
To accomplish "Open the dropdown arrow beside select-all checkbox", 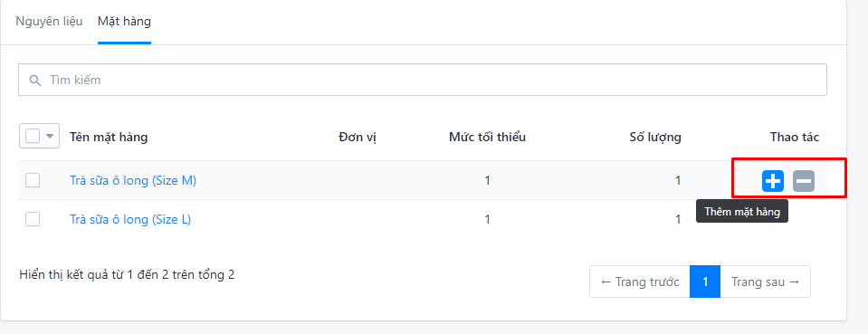I will [x=51, y=136].
